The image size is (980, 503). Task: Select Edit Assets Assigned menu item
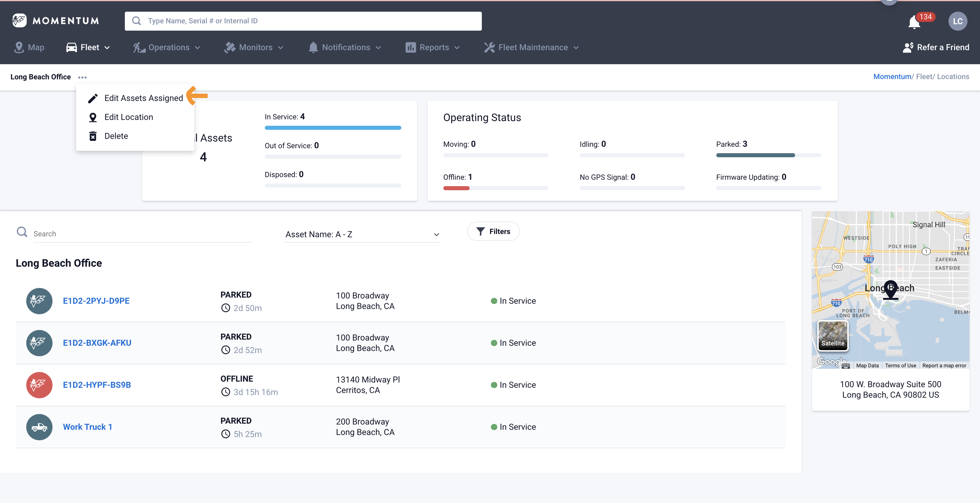[x=143, y=98]
